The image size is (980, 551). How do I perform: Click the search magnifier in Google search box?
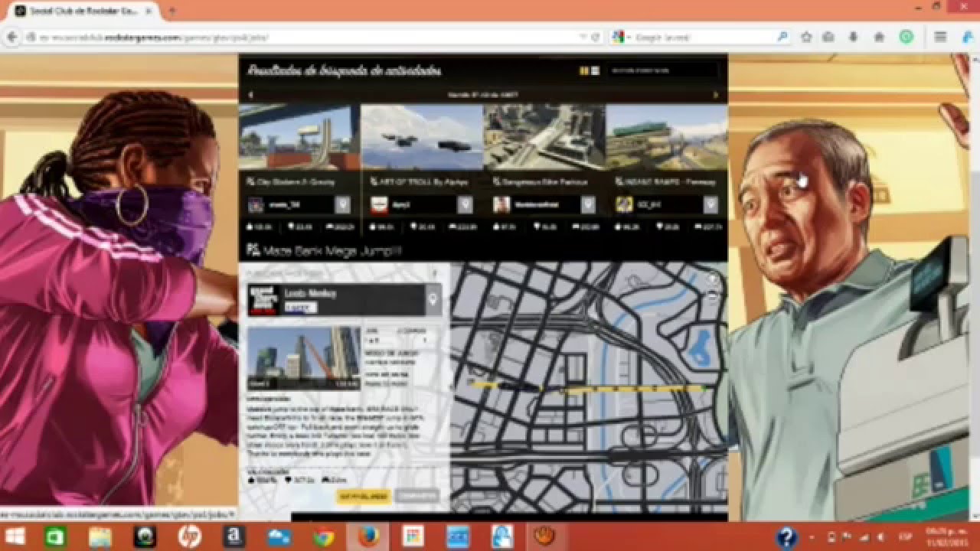point(782,37)
